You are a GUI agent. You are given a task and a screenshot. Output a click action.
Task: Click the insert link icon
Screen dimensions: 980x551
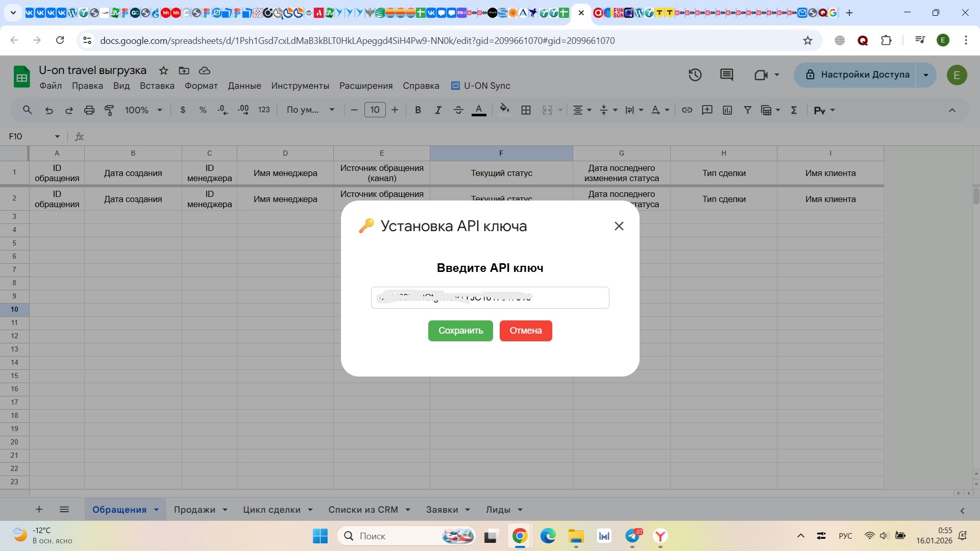[x=687, y=110]
